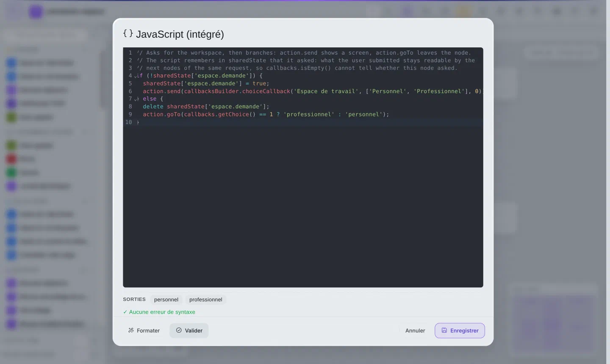Click the Formater button with wand icon
This screenshot has height=364, width=610.
pos(144,331)
